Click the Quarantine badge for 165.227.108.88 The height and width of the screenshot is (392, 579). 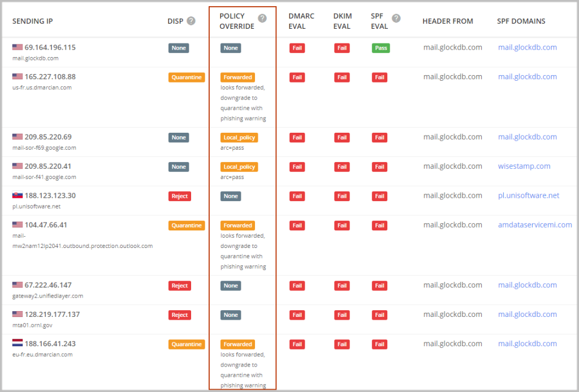[x=186, y=77]
